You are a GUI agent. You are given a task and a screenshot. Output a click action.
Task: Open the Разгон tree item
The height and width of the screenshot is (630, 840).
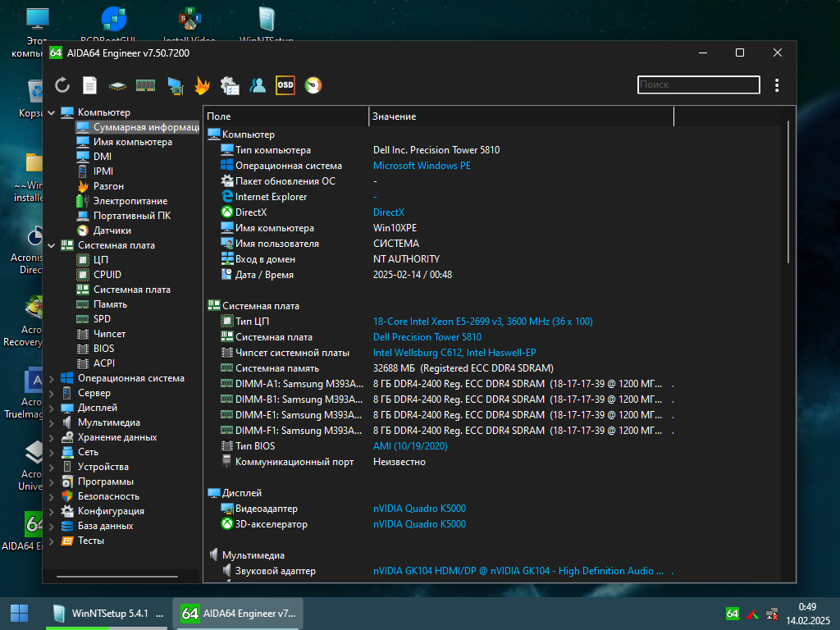coord(108,186)
